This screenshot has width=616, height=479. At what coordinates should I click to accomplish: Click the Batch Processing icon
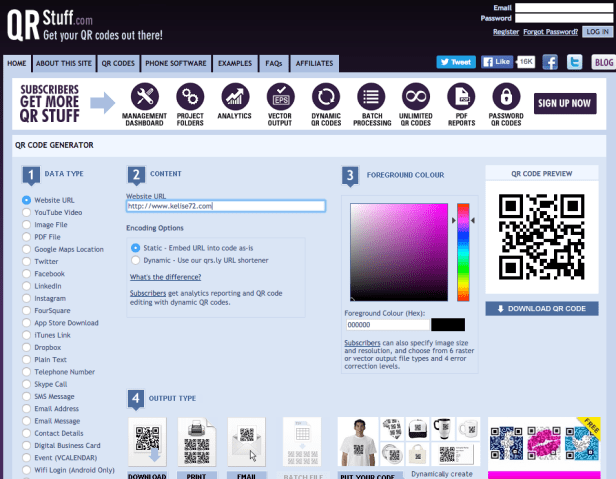click(x=371, y=97)
